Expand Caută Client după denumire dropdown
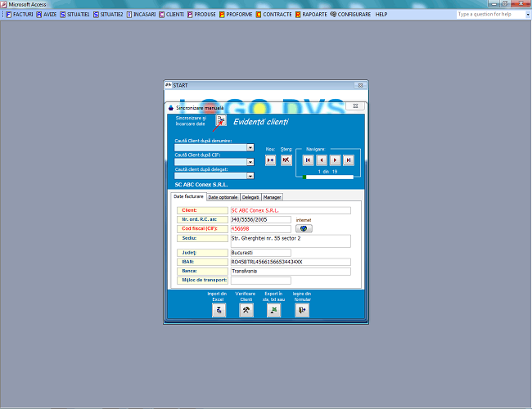 (x=250, y=147)
